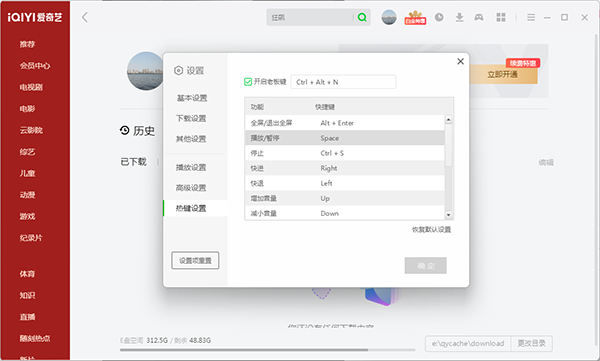Select the 停止 Ctrl + S hotkey row
The image size is (600, 361).
point(344,153)
